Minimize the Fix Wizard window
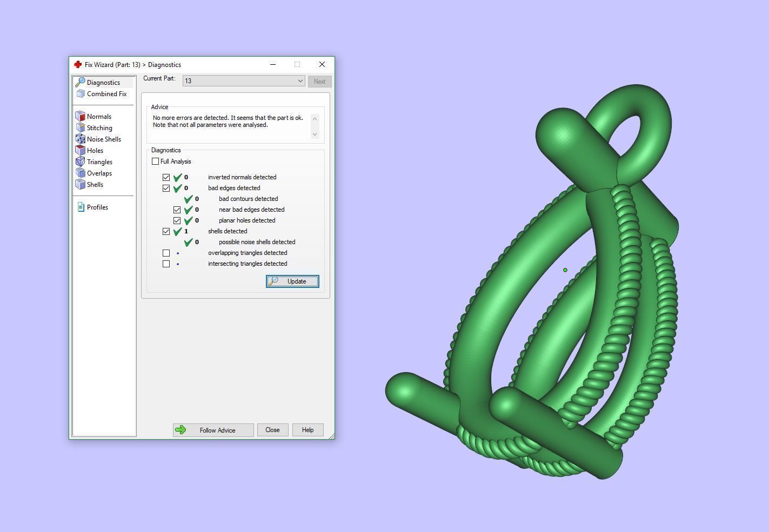Image resolution: width=769 pixels, height=532 pixels. tap(273, 64)
